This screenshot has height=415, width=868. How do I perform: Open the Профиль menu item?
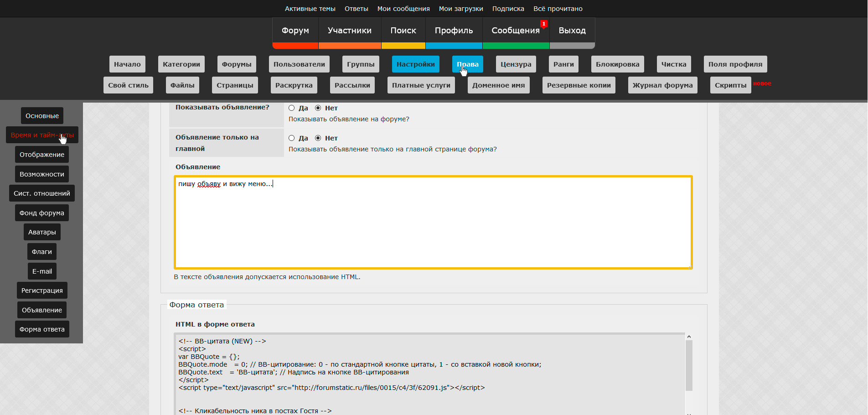point(454,31)
